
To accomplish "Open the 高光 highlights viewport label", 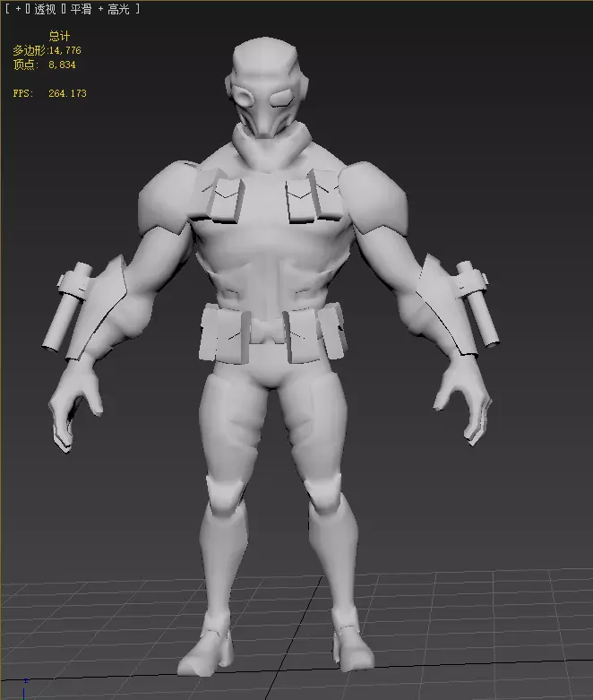I will [118, 9].
